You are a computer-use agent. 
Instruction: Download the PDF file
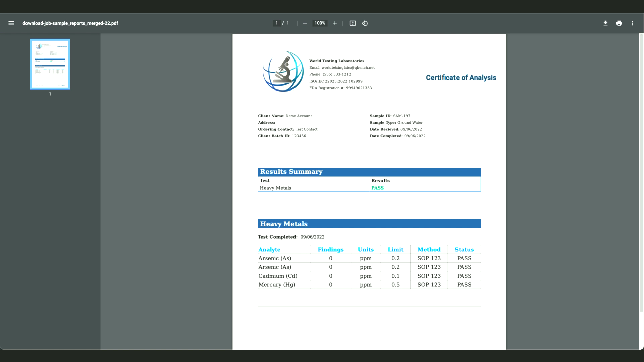point(605,23)
